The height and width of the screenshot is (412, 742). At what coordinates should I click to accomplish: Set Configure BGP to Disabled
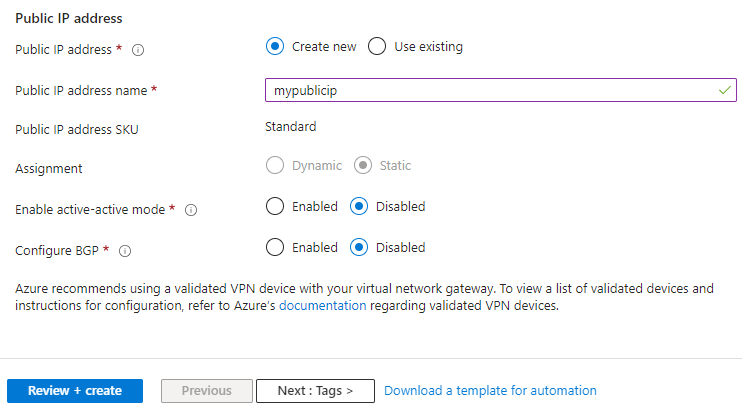pyautogui.click(x=359, y=247)
